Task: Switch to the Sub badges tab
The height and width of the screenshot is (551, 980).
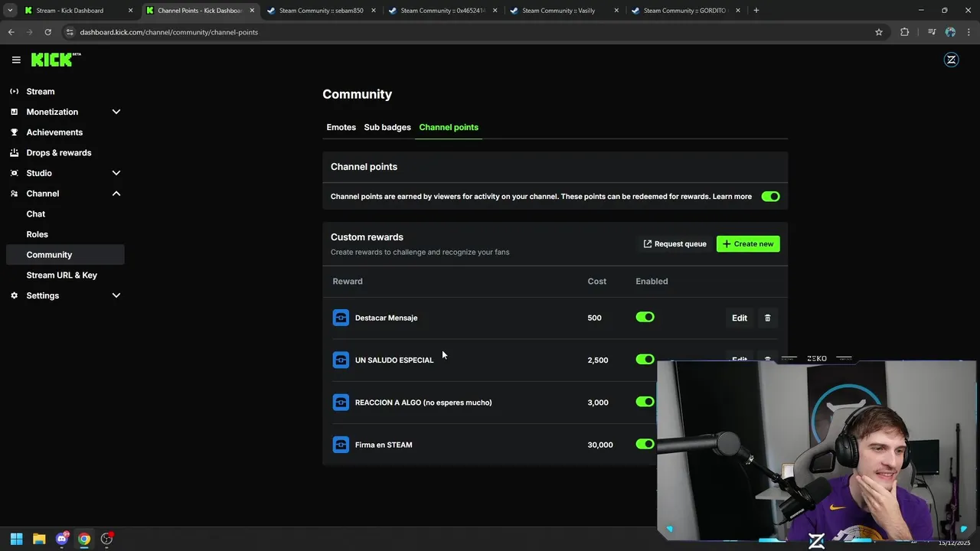Action: point(387,127)
